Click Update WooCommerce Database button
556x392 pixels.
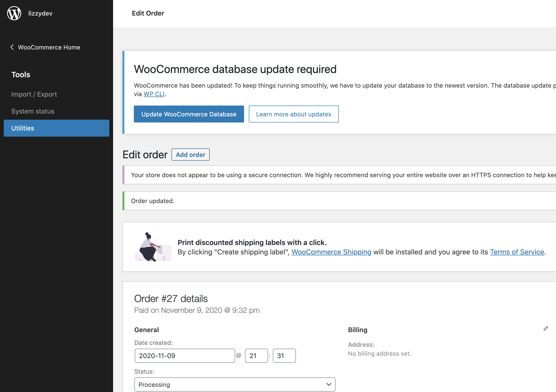point(189,114)
